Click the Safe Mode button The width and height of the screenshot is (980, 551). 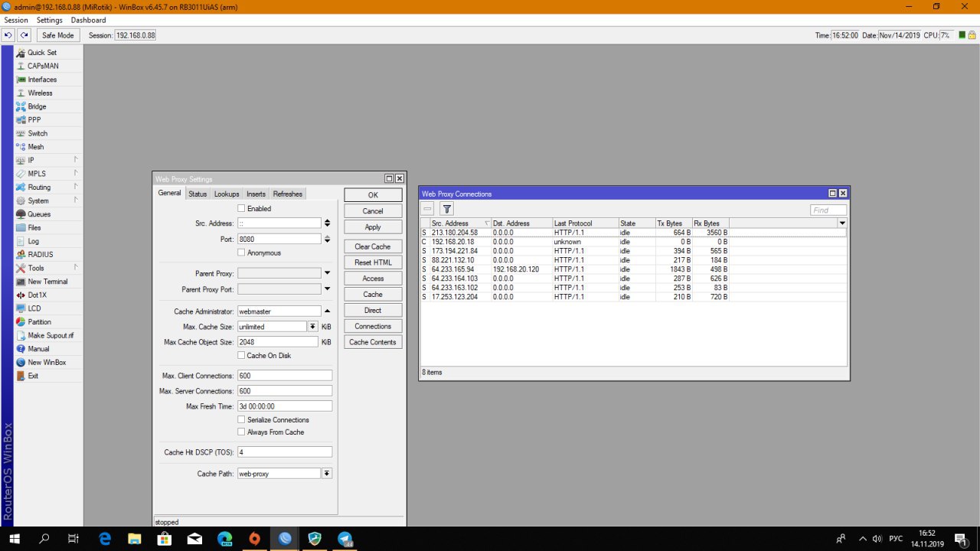(x=58, y=35)
